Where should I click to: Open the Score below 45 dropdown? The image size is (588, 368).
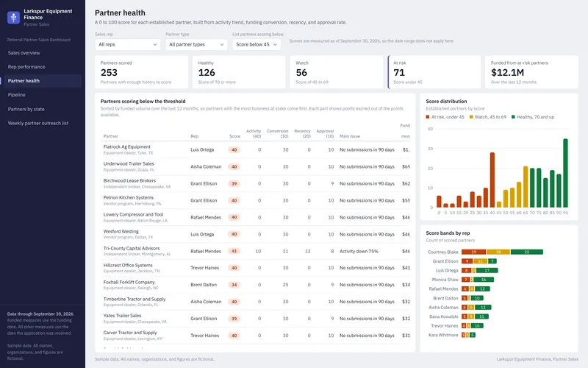257,44
